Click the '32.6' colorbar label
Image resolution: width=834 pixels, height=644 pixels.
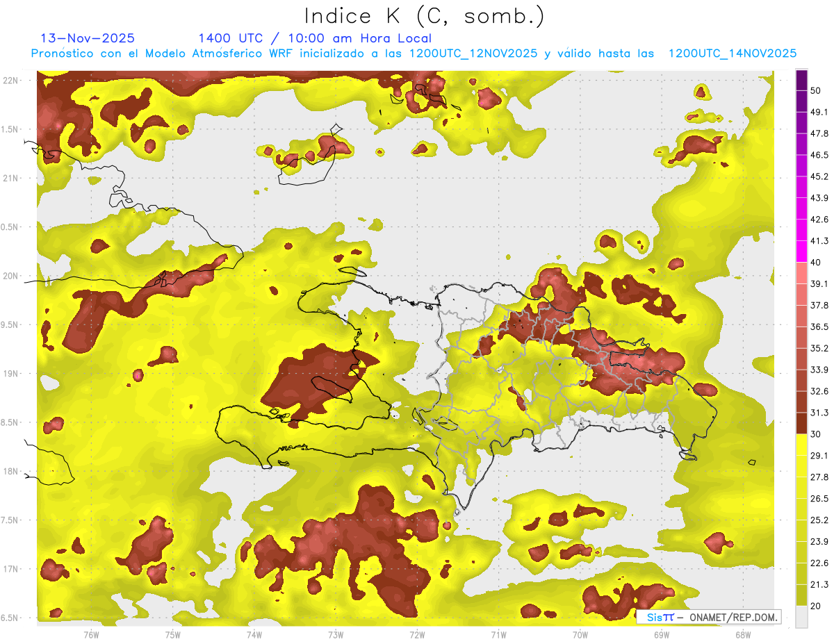(819, 391)
